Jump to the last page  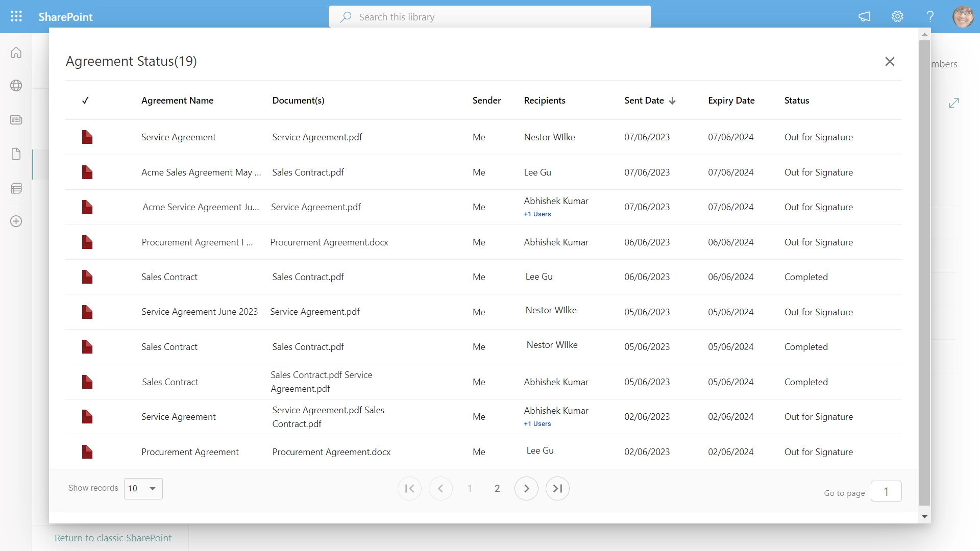557,488
